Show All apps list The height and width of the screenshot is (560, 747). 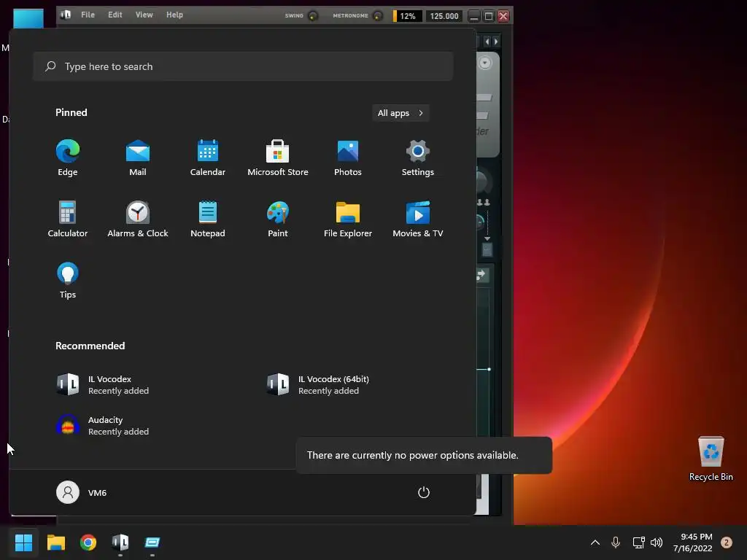[x=400, y=113]
